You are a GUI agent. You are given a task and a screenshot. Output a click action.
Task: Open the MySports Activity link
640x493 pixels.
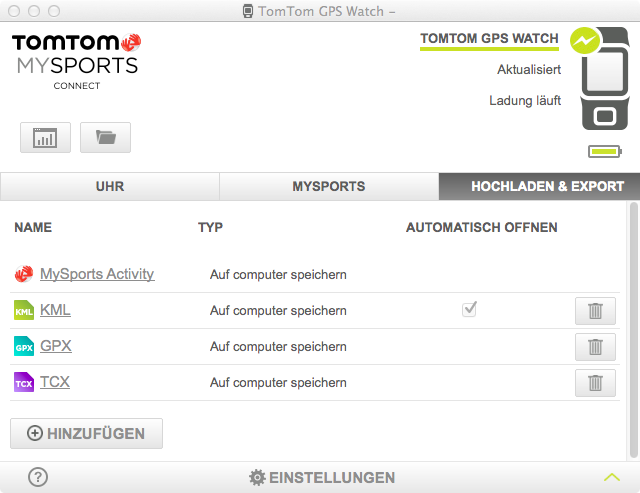[x=97, y=274]
